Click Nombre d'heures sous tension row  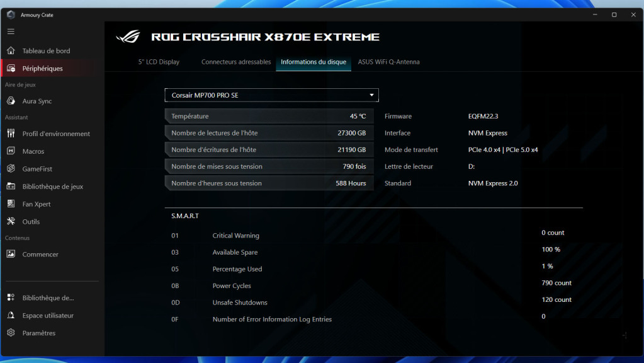pyautogui.click(x=269, y=183)
